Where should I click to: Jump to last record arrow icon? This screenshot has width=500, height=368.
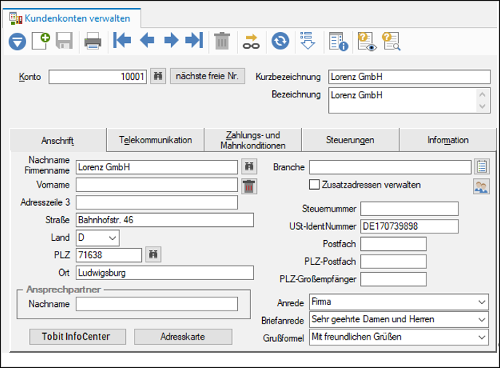point(194,40)
